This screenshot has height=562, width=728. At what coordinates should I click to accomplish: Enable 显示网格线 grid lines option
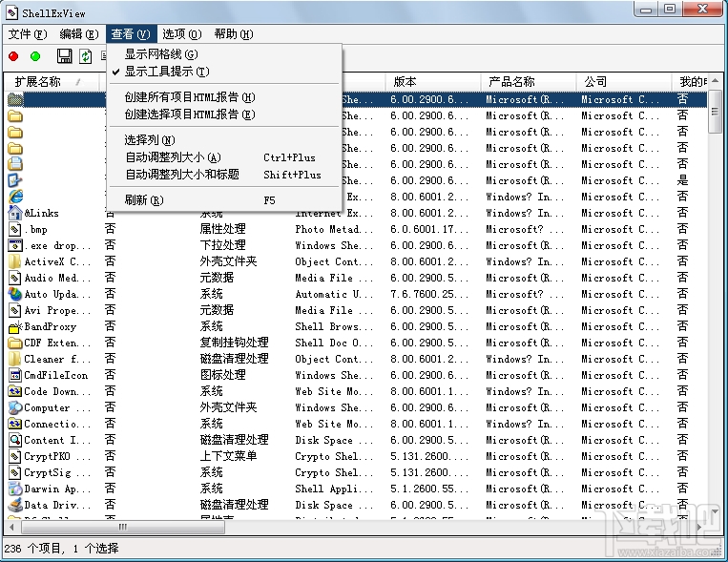[x=161, y=54]
